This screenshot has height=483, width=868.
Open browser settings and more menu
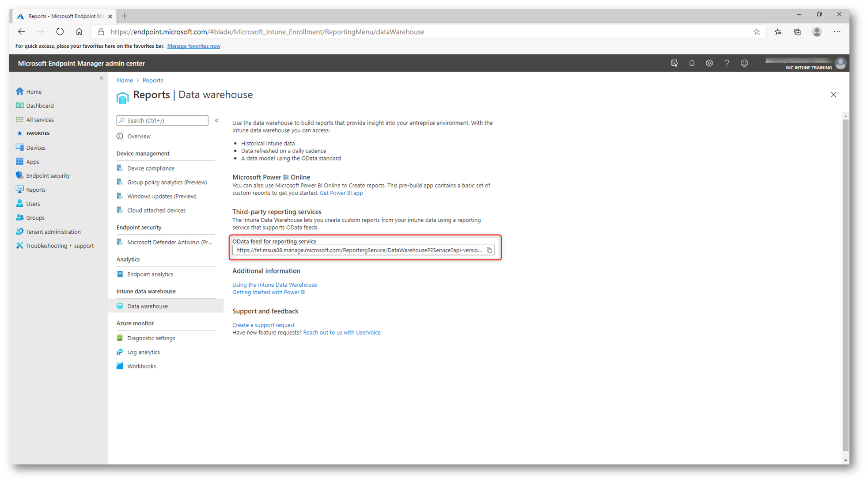point(837,32)
